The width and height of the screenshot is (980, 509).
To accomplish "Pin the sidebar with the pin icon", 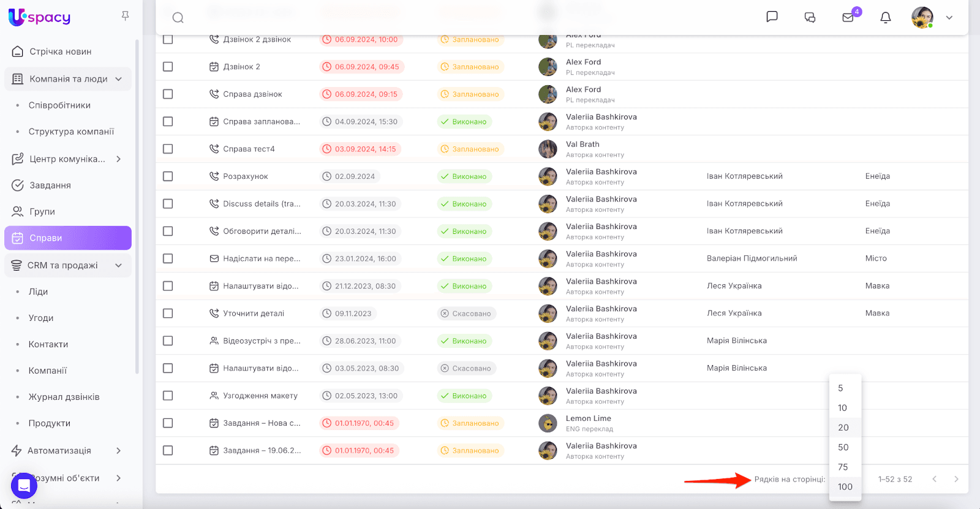I will coord(125,16).
